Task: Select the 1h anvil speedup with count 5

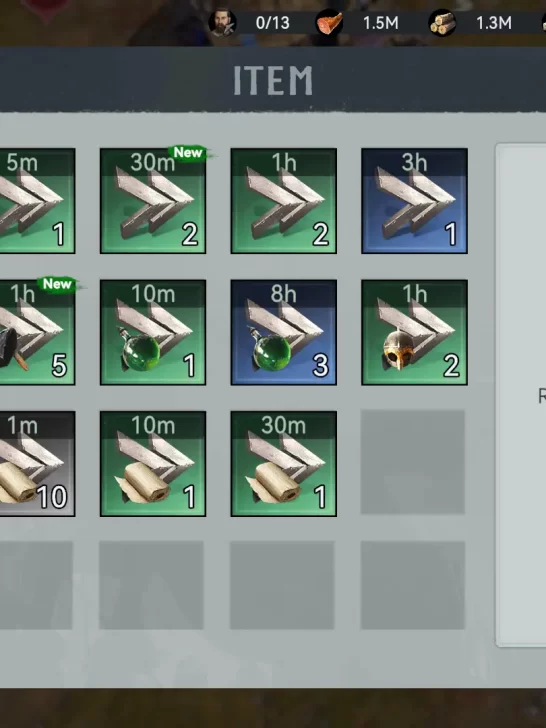Action: pyautogui.click(x=37, y=332)
